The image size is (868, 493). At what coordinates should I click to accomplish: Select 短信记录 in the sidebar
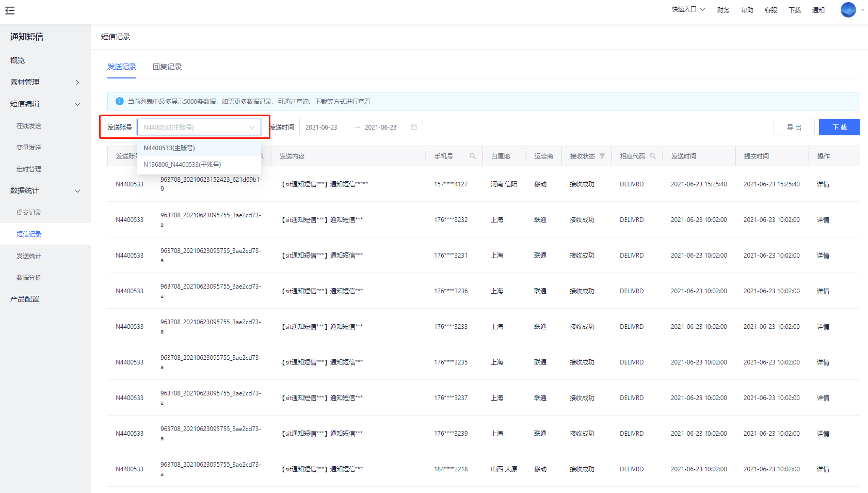pyautogui.click(x=45, y=234)
